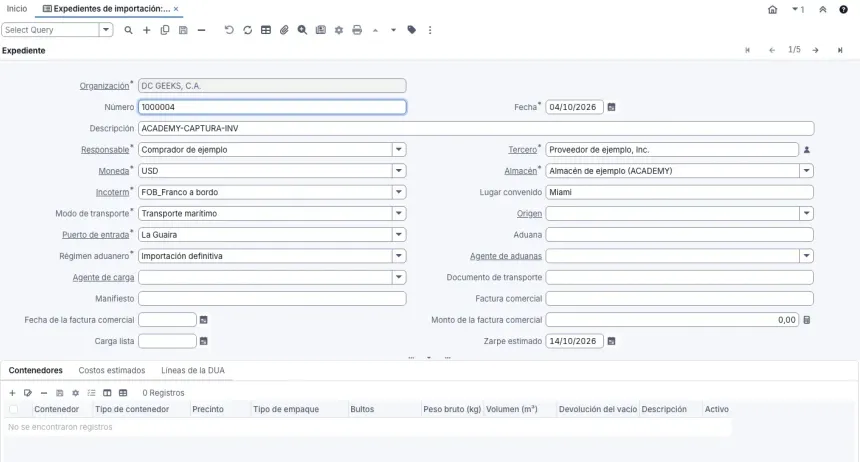
Task: Open calculator for Monto de la factura comercial
Action: (x=807, y=320)
